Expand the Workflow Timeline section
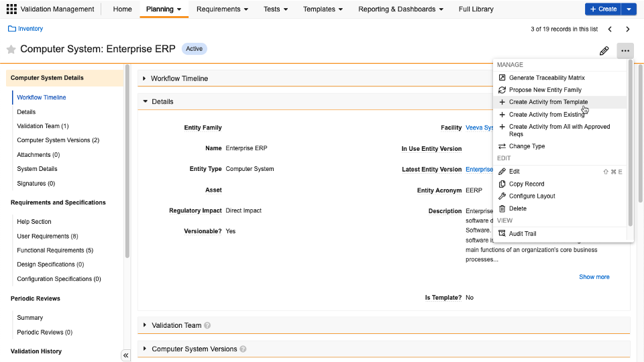 [144, 78]
